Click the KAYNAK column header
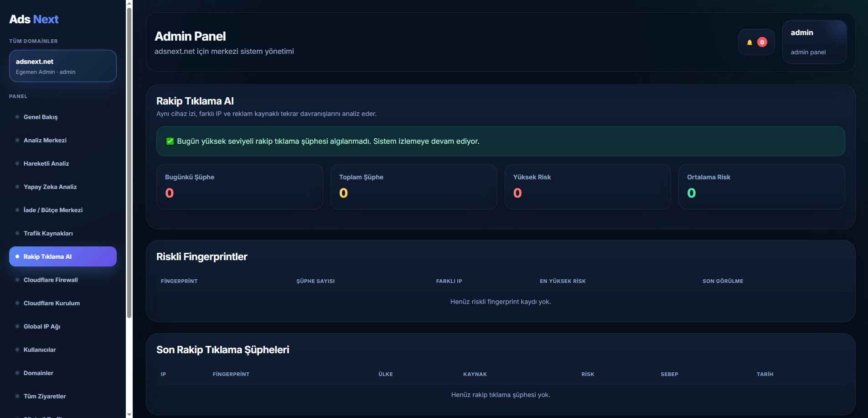This screenshot has height=418, width=868. click(475, 374)
